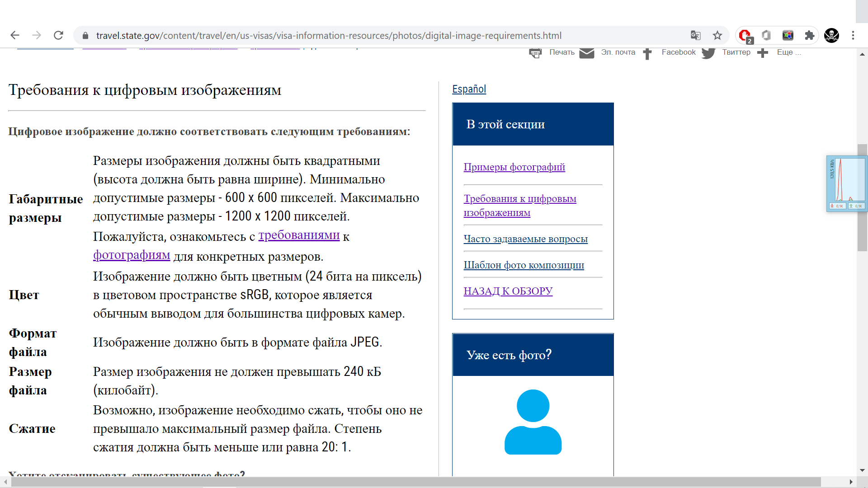Image resolution: width=868 pixels, height=488 pixels.
Task: Open Часто задаваемые вопросы sidebar link
Action: point(526,239)
